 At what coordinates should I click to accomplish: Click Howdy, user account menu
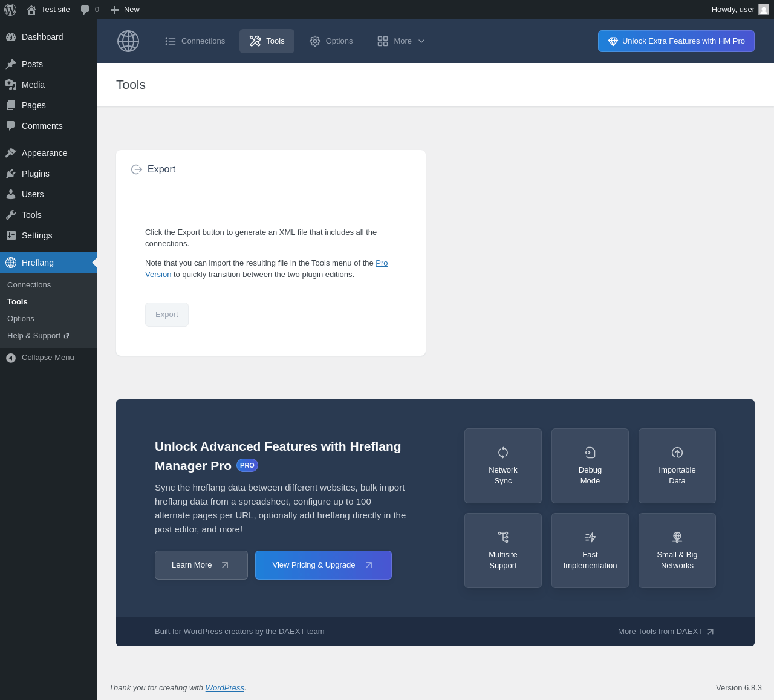[740, 10]
